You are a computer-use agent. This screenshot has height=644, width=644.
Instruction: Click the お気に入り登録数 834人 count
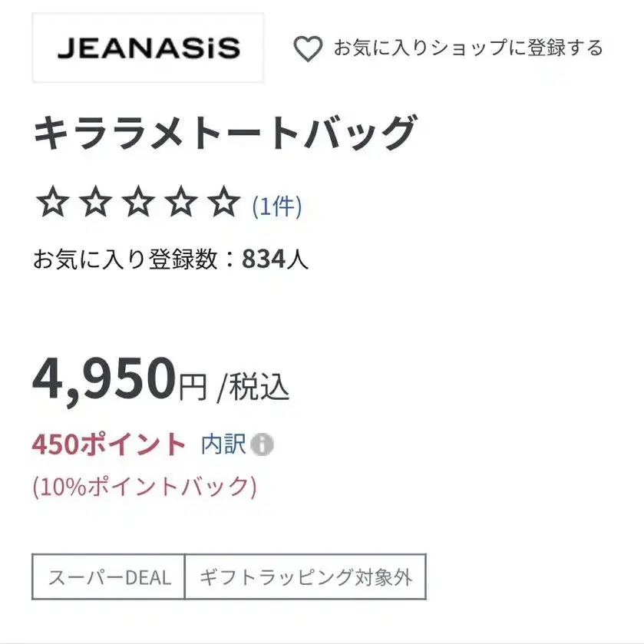(x=170, y=259)
